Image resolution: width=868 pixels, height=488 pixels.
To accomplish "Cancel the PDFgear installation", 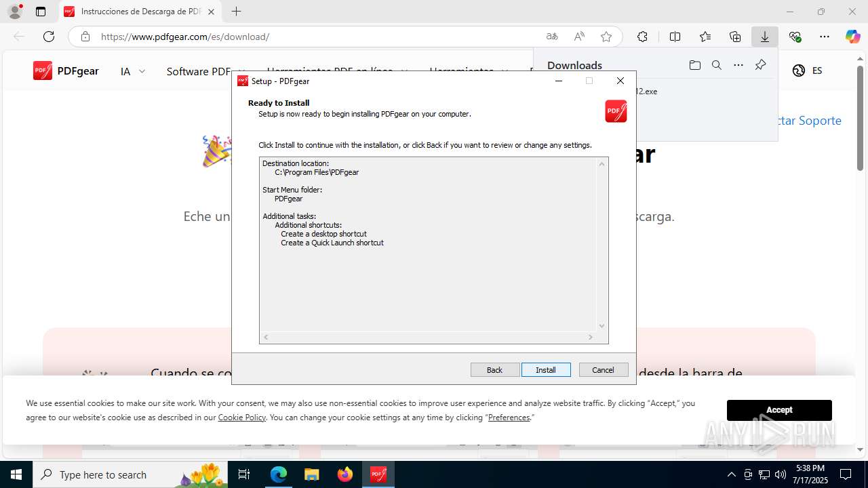I will (x=604, y=369).
